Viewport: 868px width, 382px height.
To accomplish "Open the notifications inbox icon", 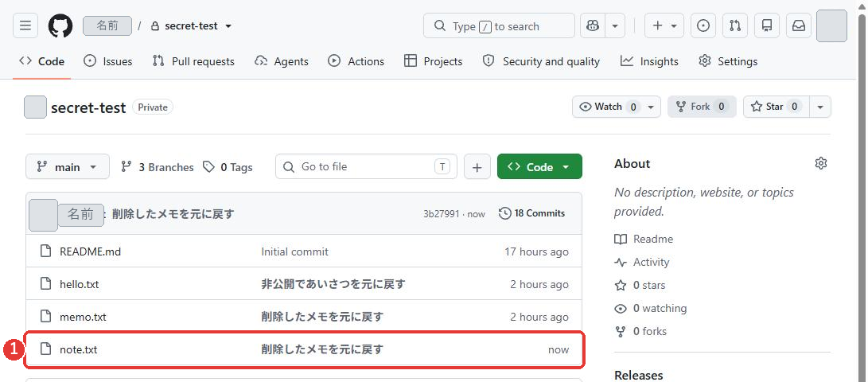I will [799, 26].
